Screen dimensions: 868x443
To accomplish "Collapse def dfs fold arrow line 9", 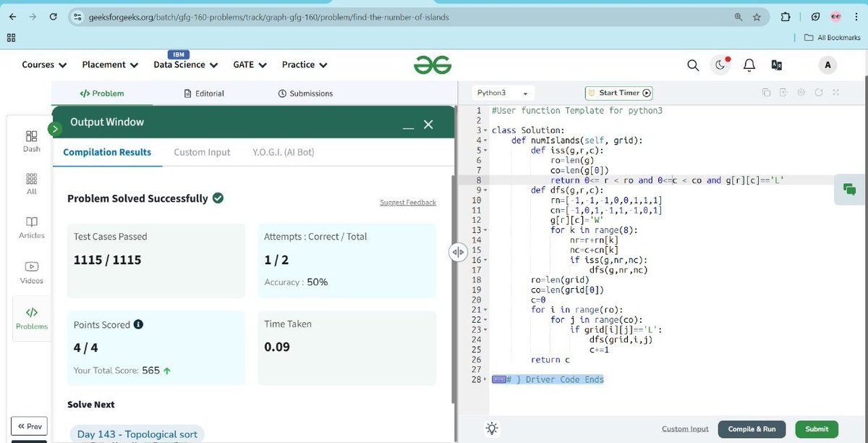I will click(x=485, y=190).
